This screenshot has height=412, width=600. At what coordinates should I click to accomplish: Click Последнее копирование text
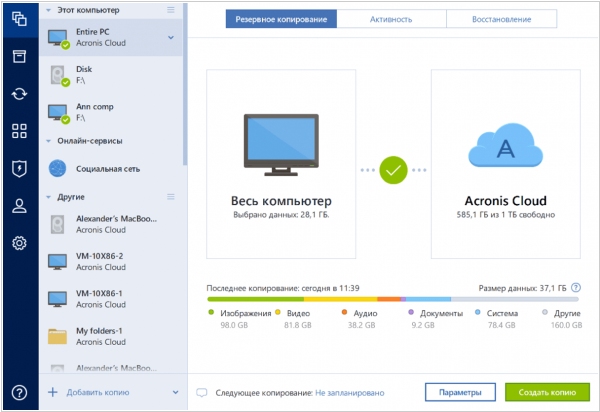pyautogui.click(x=283, y=288)
